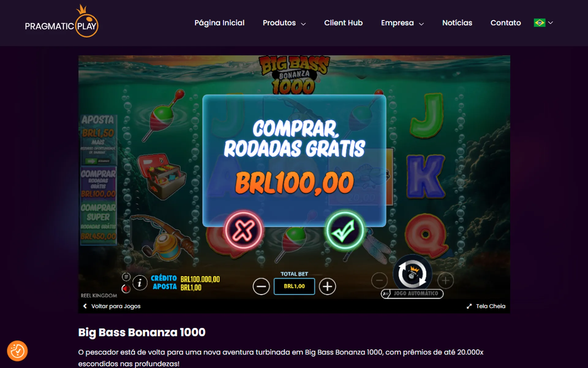Click the Pragmatic Play logo

coord(62,21)
